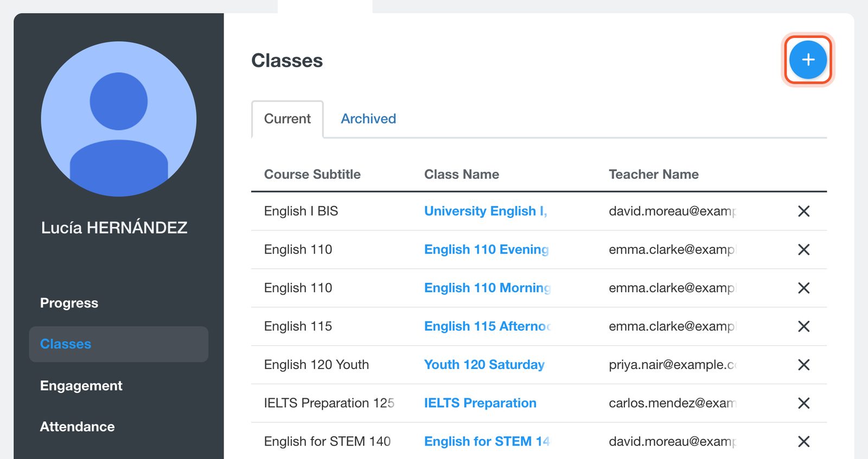Remove the IELTS Preparation class
This screenshot has width=868, height=459.
[x=803, y=404]
